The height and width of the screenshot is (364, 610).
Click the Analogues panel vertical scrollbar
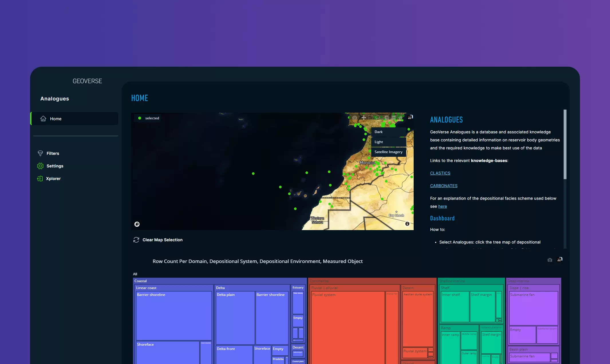click(565, 145)
